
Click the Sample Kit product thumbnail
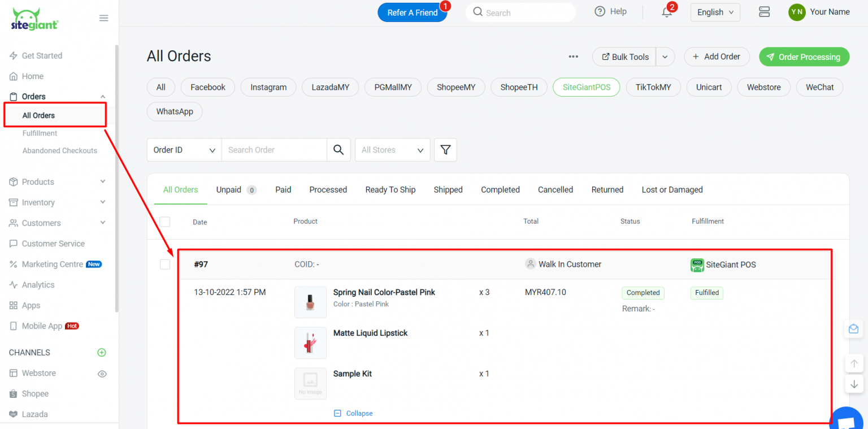point(310,383)
